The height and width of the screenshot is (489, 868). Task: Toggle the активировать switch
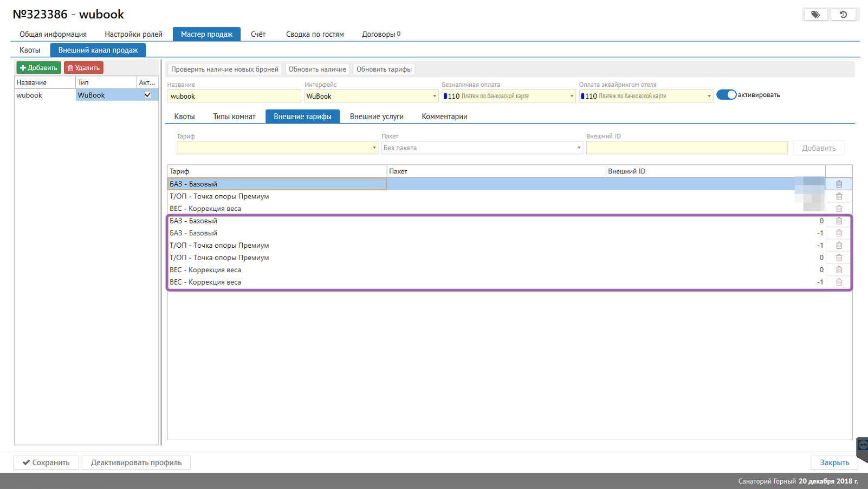(x=726, y=95)
